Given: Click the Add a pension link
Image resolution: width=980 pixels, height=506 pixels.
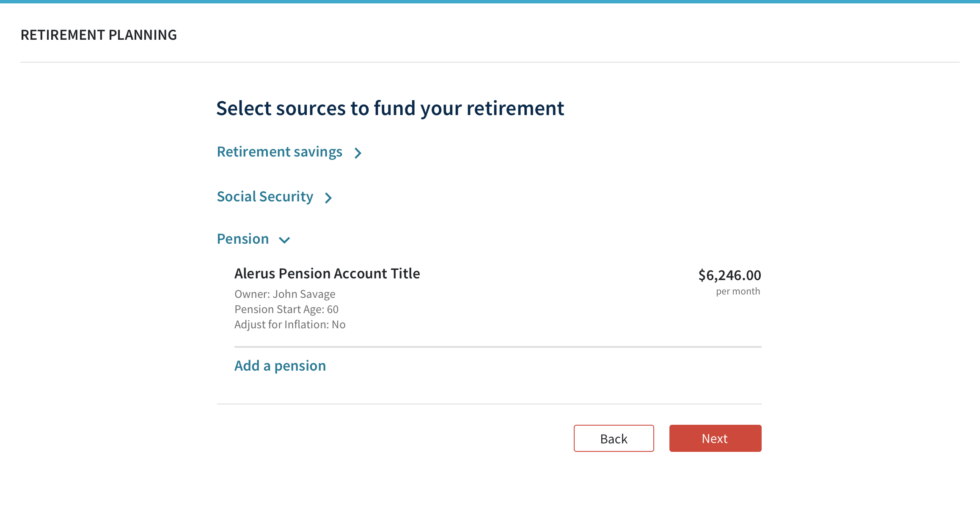Looking at the screenshot, I should click(280, 366).
